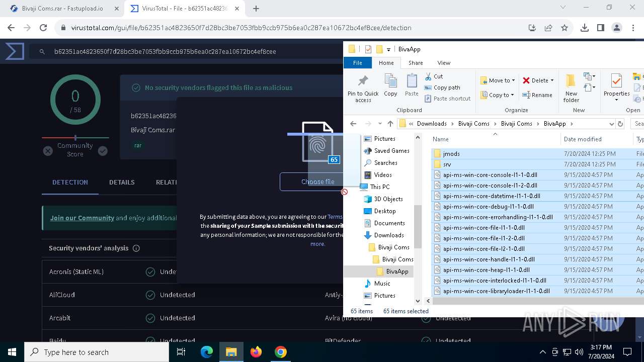Click the community score approve icon
644x362 pixels.
click(x=103, y=151)
